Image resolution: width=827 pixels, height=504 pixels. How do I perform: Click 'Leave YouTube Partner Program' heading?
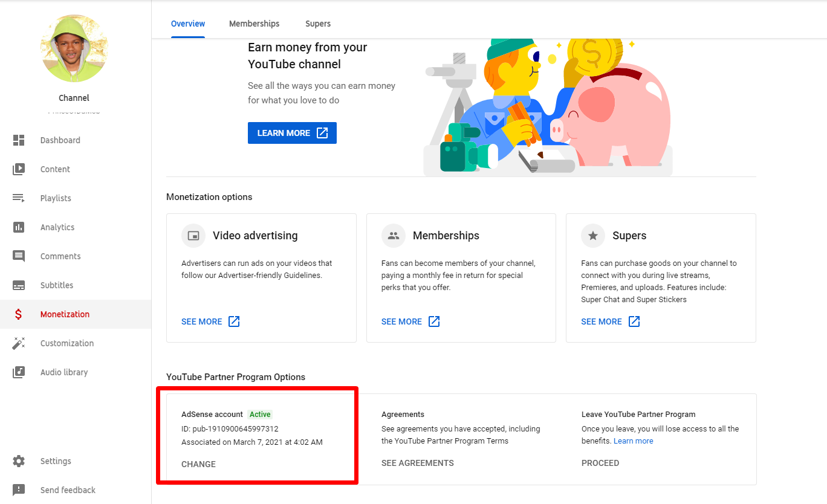pyautogui.click(x=638, y=415)
